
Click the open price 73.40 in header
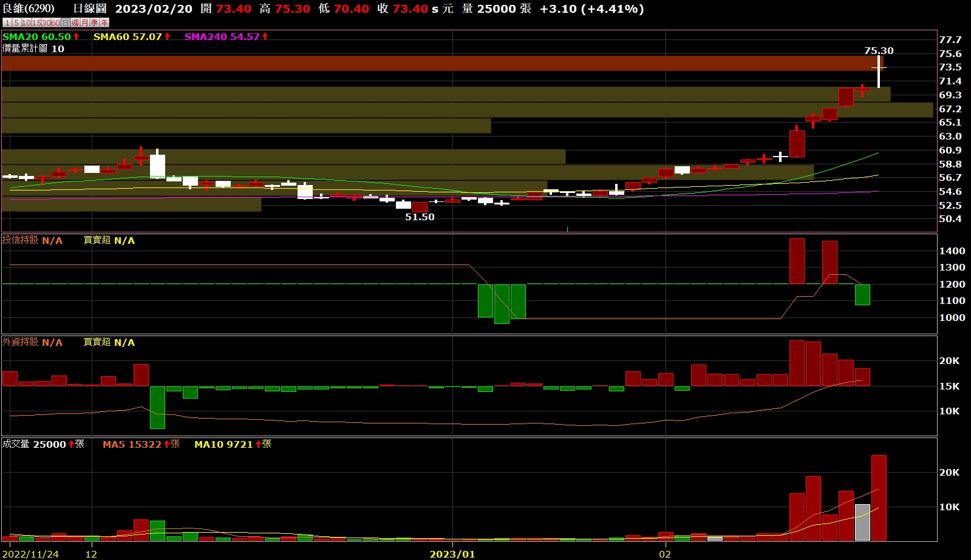[234, 8]
